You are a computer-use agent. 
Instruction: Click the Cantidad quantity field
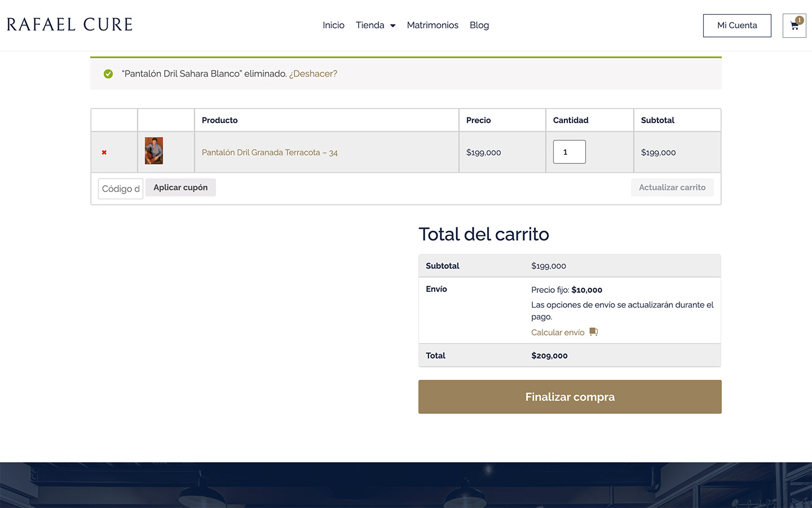[569, 152]
